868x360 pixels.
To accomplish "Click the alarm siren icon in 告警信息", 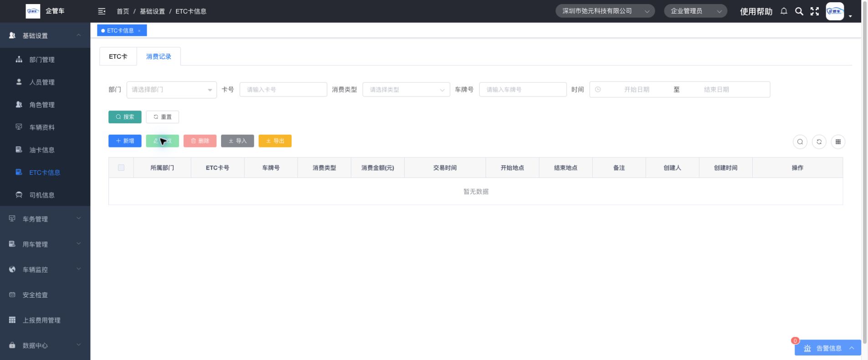I will (807, 348).
